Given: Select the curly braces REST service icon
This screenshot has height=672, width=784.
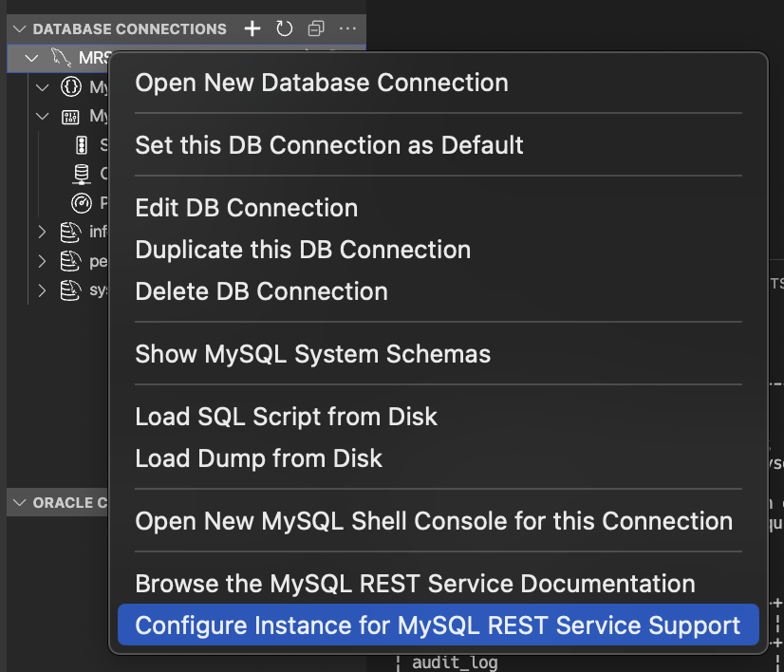Looking at the screenshot, I should click(x=70, y=87).
